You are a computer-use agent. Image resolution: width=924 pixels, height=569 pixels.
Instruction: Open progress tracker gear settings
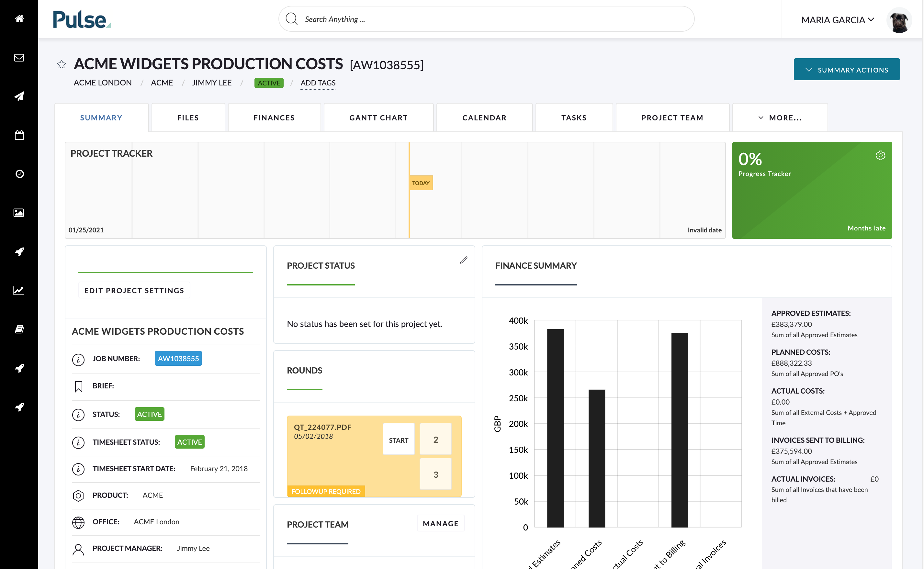point(880,155)
